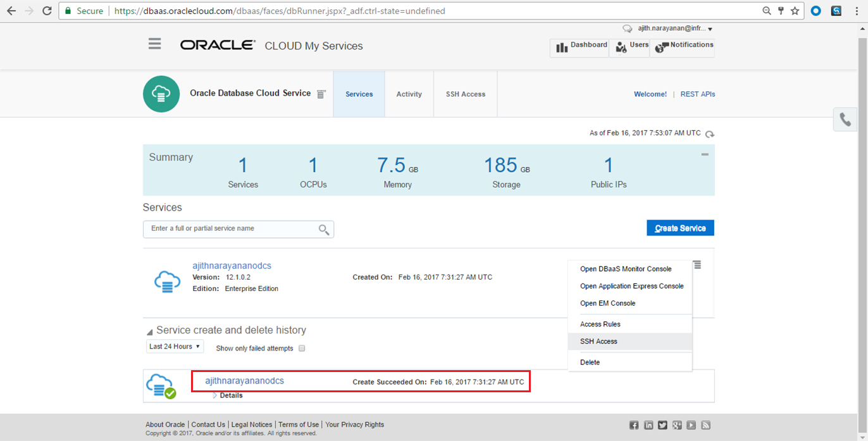The height and width of the screenshot is (441, 868).
Task: Open the Notifications button
Action: [x=683, y=47]
